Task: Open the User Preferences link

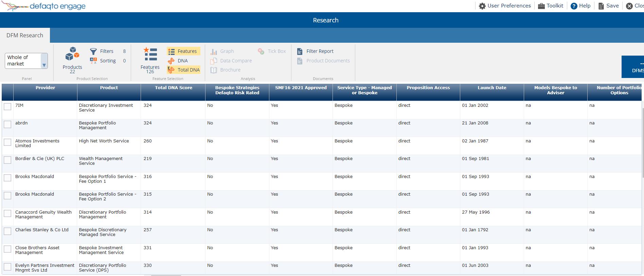Action: (x=509, y=6)
